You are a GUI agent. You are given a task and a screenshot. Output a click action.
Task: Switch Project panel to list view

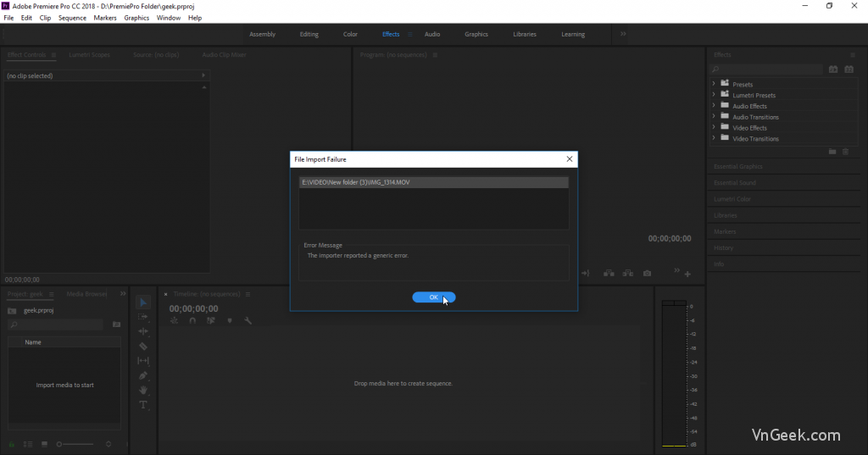28,444
